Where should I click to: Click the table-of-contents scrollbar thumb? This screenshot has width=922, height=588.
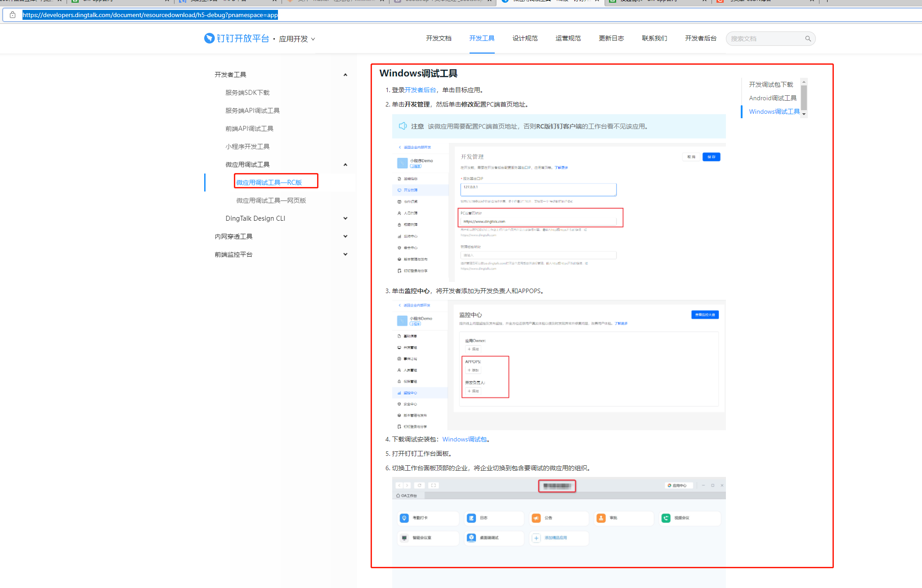coord(804,97)
